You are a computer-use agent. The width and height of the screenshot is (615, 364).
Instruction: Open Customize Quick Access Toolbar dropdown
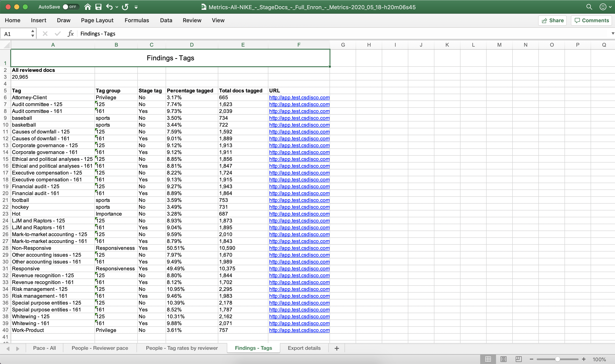coord(136,7)
